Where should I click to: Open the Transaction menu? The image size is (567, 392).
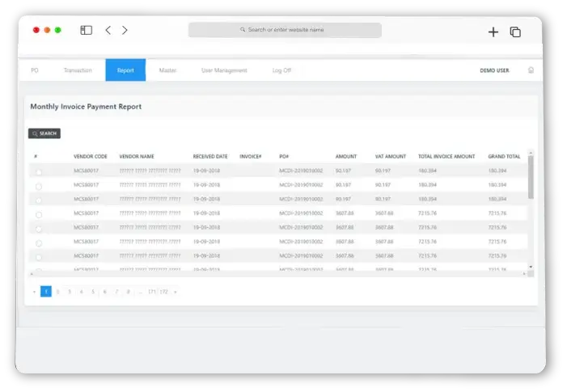(78, 70)
